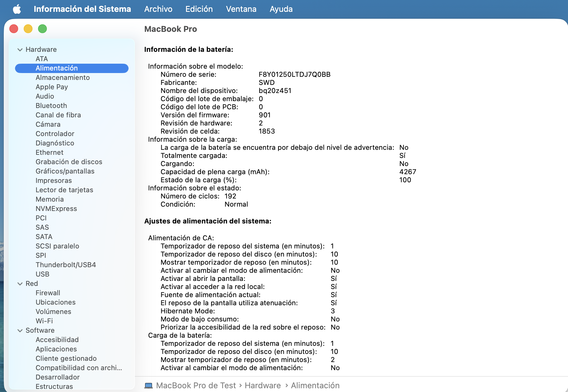This screenshot has height=392, width=568.
Task: Click the green full-screen window button
Action: click(42, 29)
